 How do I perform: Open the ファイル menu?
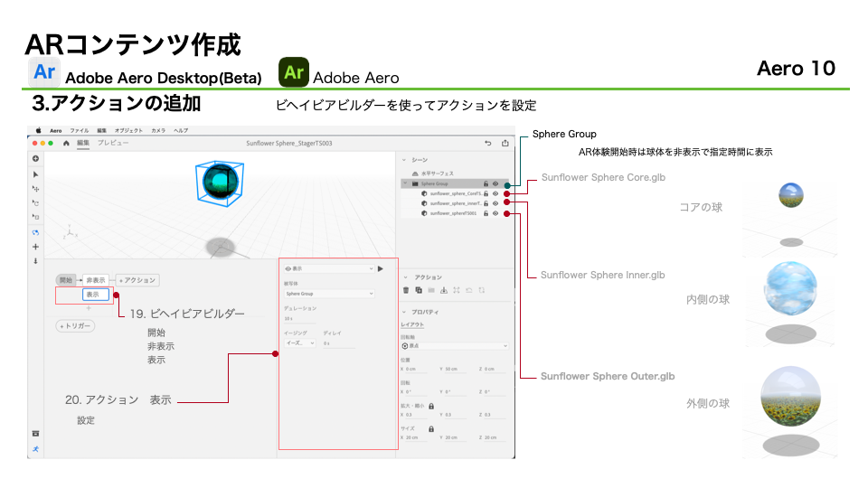(80, 130)
